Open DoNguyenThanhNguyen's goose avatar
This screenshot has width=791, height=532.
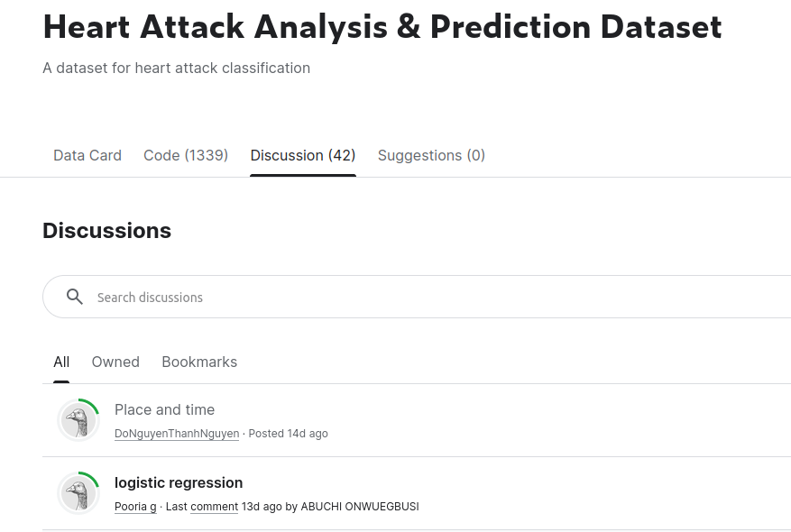[x=78, y=420]
